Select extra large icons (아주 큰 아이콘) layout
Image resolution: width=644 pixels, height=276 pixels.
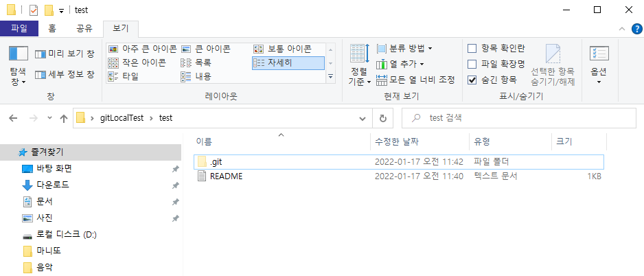point(142,49)
